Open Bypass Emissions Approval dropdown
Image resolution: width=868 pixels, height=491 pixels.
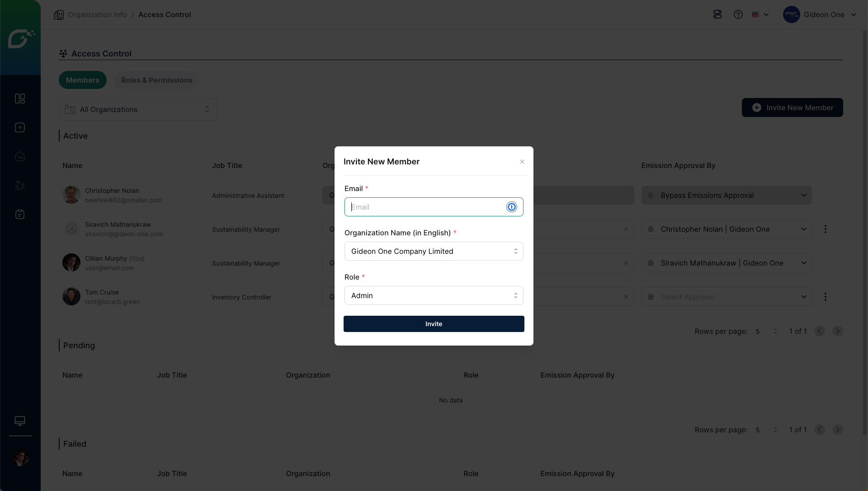point(726,195)
